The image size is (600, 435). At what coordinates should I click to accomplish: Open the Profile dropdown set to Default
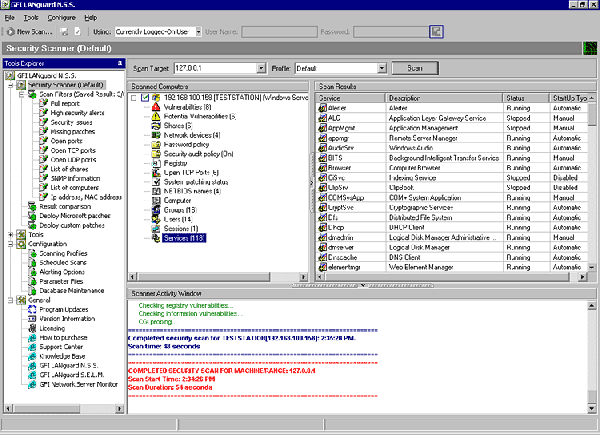(382, 68)
